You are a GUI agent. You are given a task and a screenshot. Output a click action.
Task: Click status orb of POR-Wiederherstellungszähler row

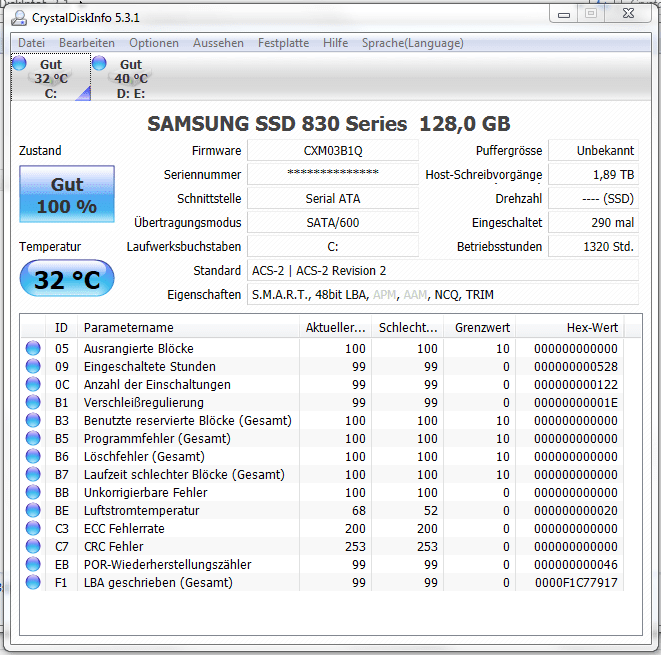click(x=33, y=564)
